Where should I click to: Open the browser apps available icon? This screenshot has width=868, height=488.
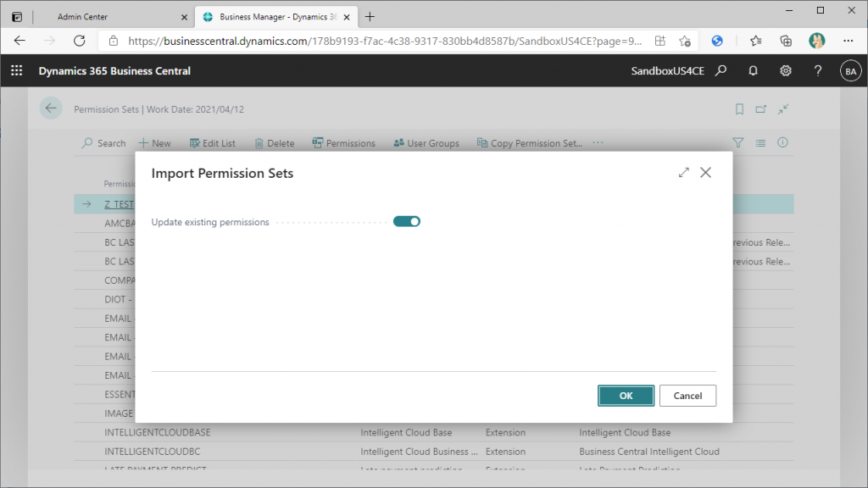pos(659,41)
